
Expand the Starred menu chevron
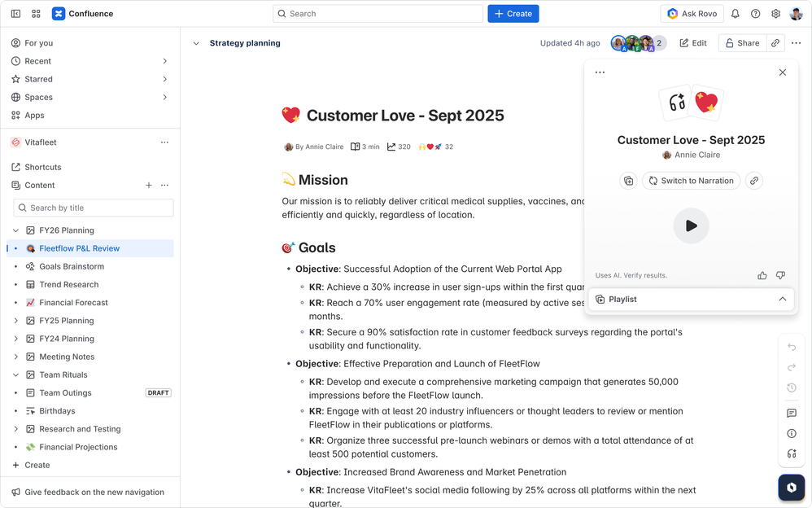point(164,79)
